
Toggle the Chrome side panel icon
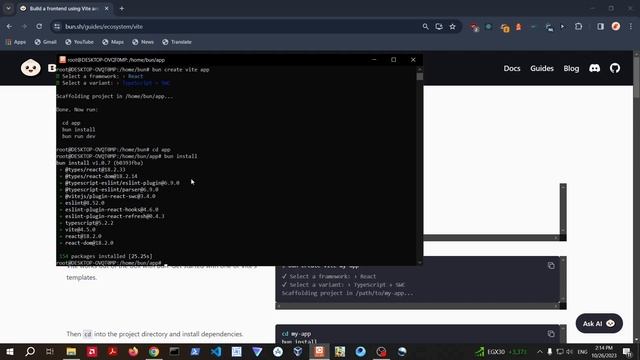pos(600,27)
